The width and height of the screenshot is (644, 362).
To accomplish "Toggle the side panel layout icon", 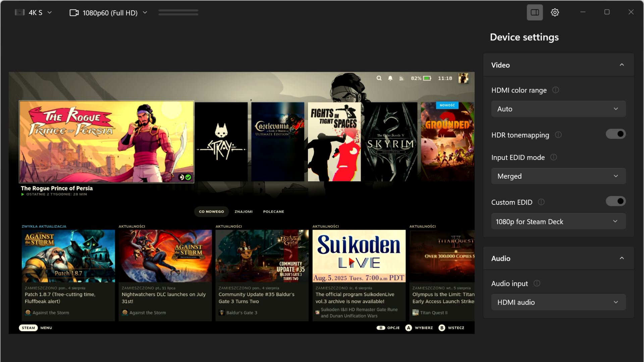I will click(x=535, y=12).
